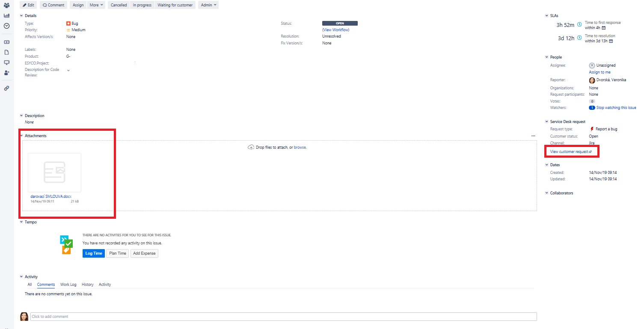Click the reporter avatar next to Dvorská, Veronika

(x=592, y=80)
